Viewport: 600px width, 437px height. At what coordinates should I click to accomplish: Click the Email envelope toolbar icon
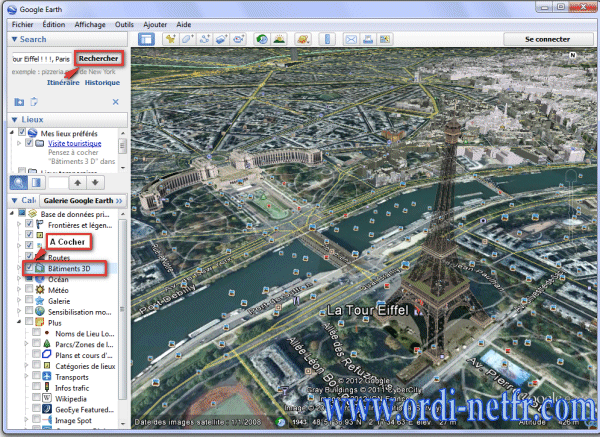(351, 39)
